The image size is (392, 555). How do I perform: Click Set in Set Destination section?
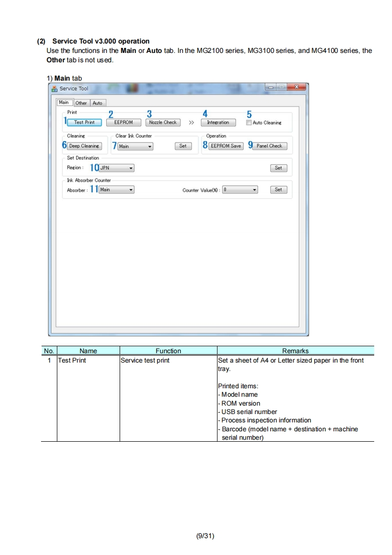click(x=278, y=168)
